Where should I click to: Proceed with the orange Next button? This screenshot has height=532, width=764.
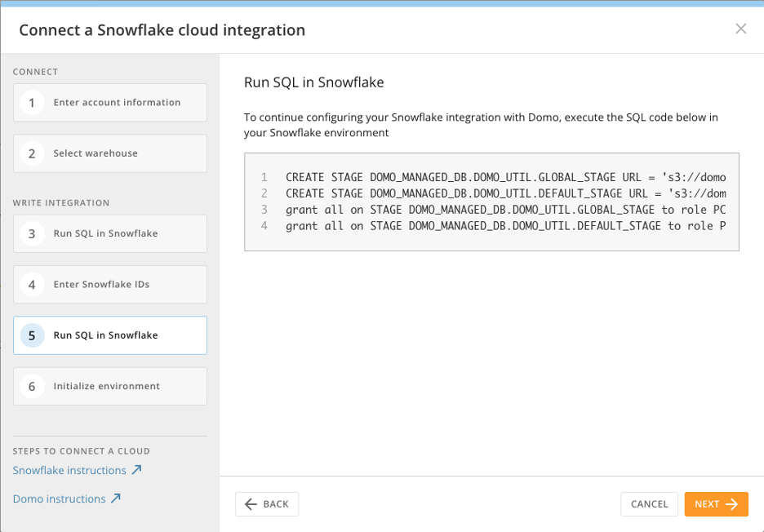[716, 504]
